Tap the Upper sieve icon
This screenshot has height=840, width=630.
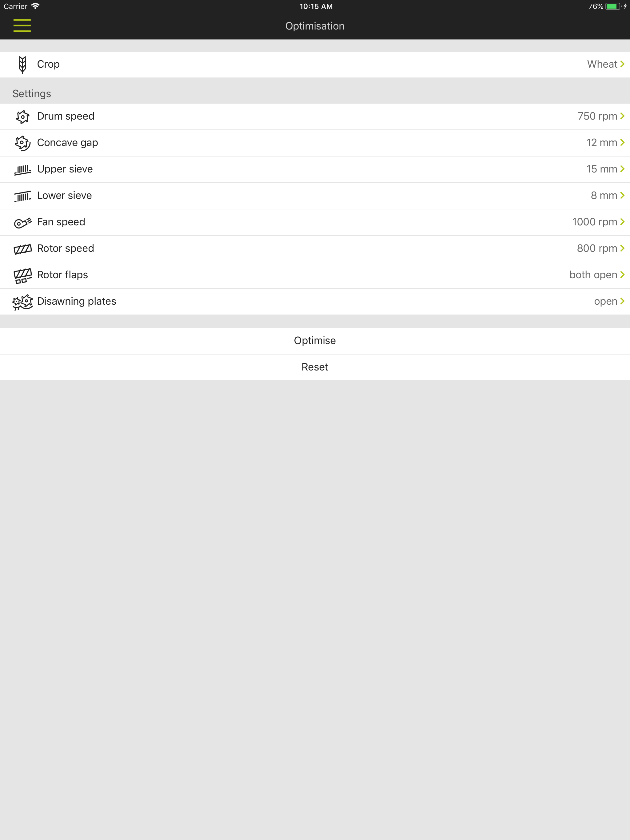pos(22,170)
